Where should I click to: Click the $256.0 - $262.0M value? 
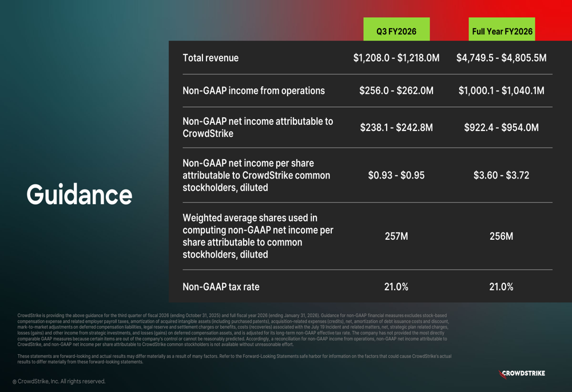(x=396, y=90)
